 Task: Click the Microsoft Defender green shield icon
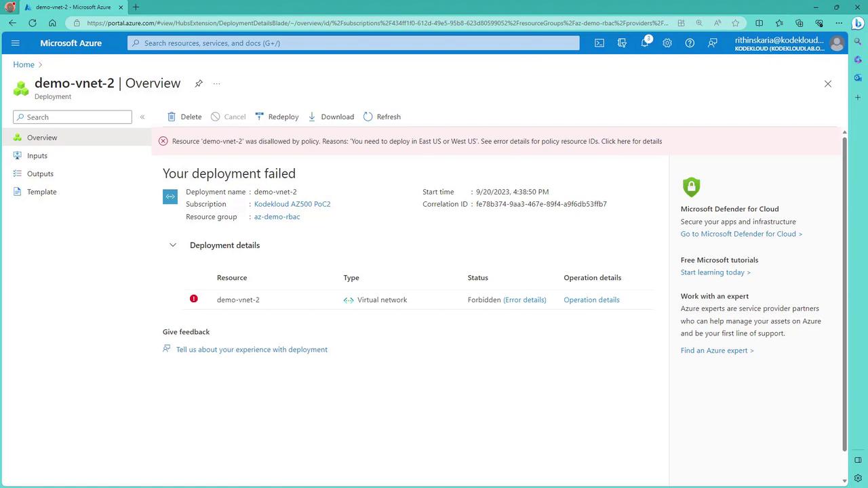691,186
